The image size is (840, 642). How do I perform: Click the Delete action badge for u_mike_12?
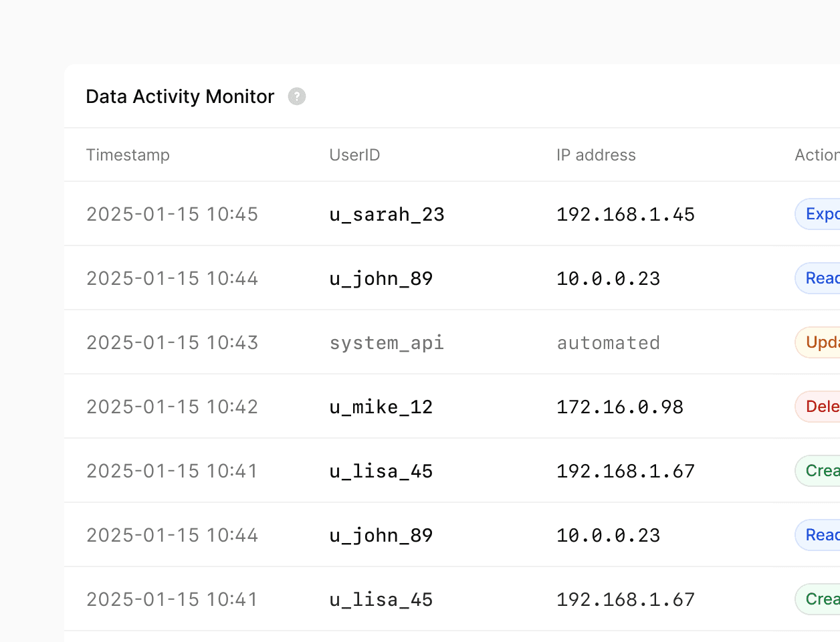click(x=817, y=407)
